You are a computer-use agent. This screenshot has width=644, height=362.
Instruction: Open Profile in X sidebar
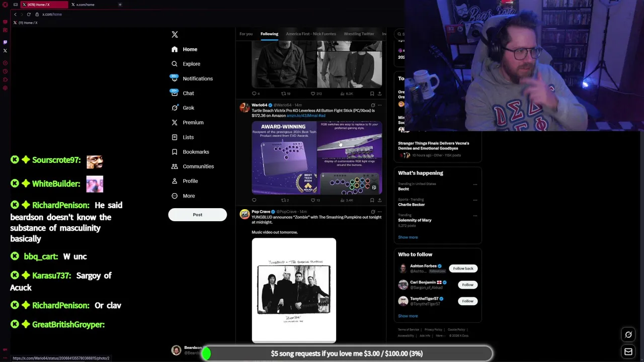184,180
